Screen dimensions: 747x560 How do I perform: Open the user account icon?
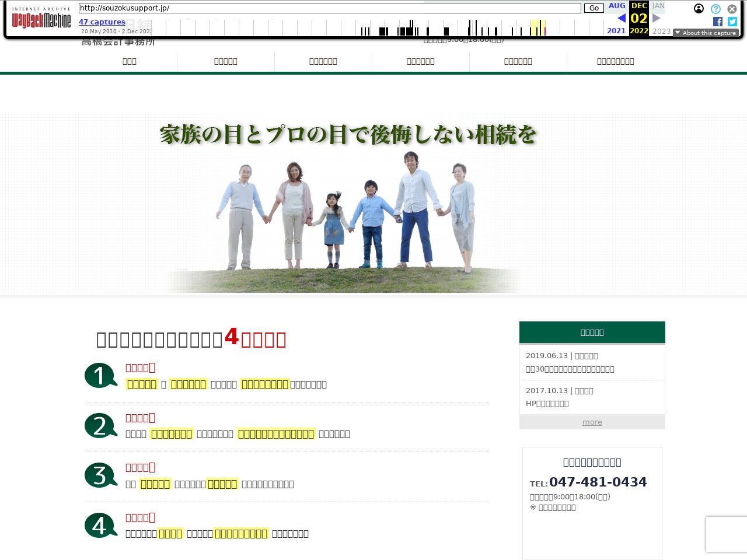(x=699, y=9)
